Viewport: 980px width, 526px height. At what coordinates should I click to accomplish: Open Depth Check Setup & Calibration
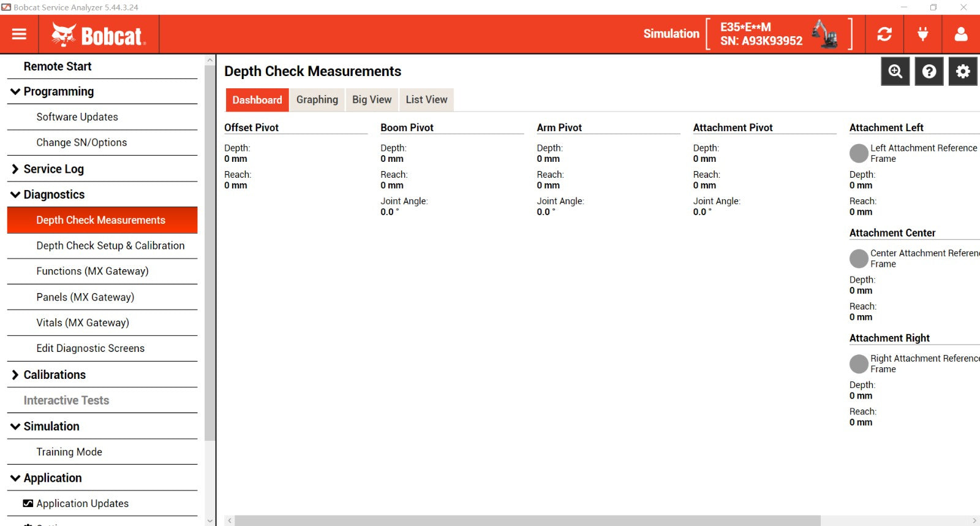(110, 246)
